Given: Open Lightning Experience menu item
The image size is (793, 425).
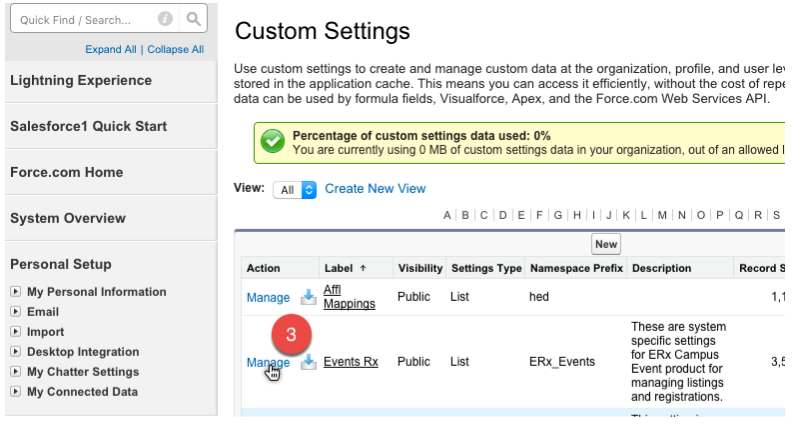Looking at the screenshot, I should tap(81, 80).
